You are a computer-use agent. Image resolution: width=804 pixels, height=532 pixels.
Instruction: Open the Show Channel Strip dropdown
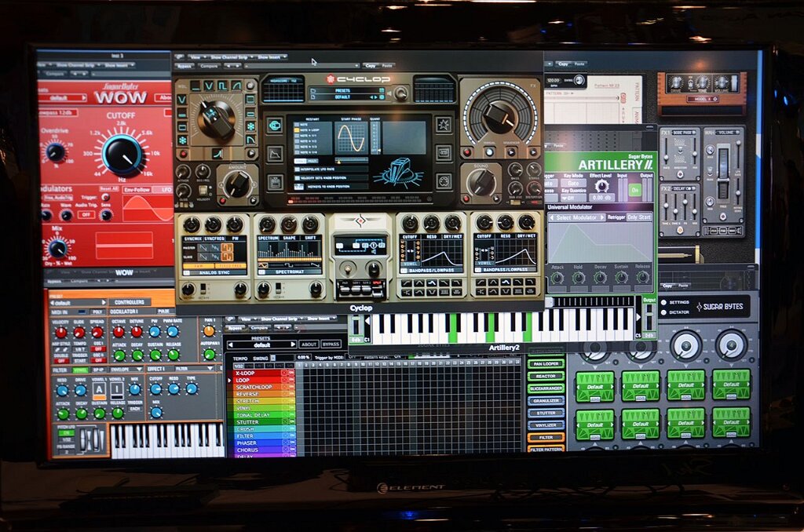tap(232, 57)
